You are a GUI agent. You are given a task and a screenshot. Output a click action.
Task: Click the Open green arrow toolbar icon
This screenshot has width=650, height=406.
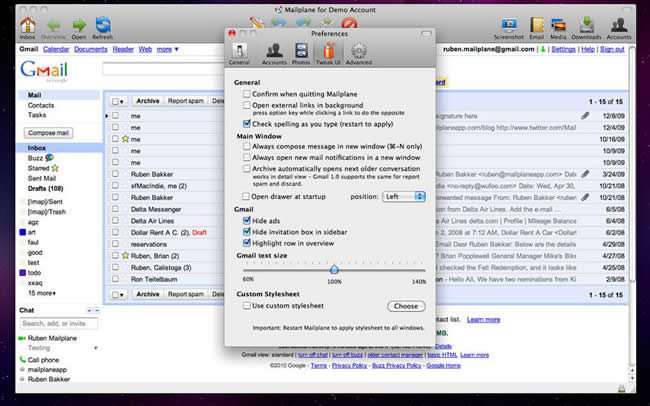tap(79, 25)
